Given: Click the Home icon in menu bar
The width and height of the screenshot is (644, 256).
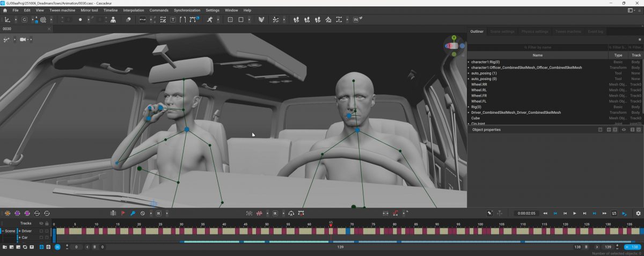Looking at the screenshot, I should click(5, 10).
